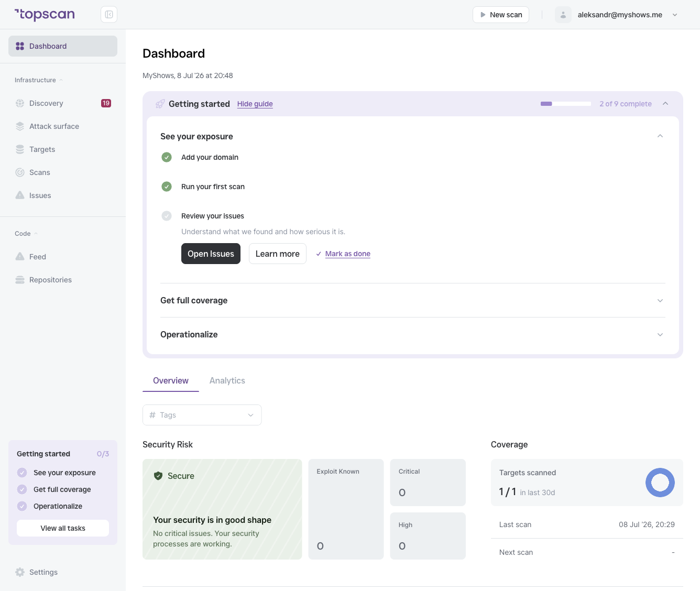Switch to the Analytics tab
The height and width of the screenshot is (591, 700).
click(227, 380)
